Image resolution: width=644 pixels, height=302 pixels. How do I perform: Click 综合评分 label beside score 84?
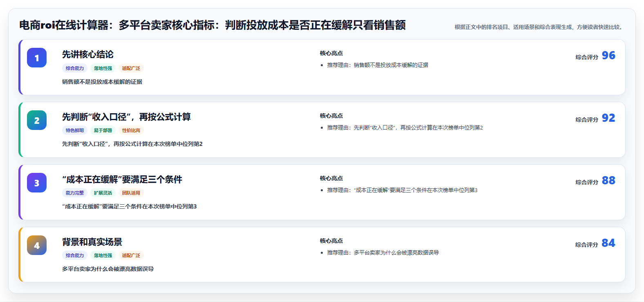(x=587, y=245)
